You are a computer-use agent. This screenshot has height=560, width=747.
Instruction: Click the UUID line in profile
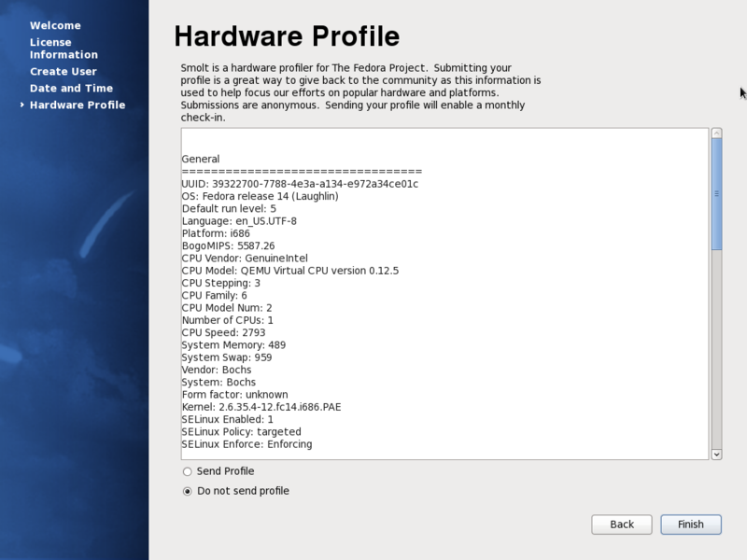[300, 184]
